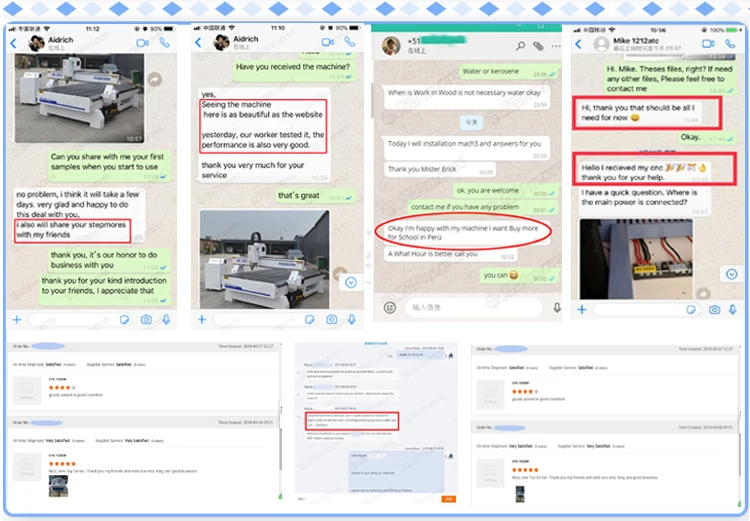Image resolution: width=750 pixels, height=521 pixels.
Task: Open CNC photo below "that's great" message
Action: pos(265,259)
